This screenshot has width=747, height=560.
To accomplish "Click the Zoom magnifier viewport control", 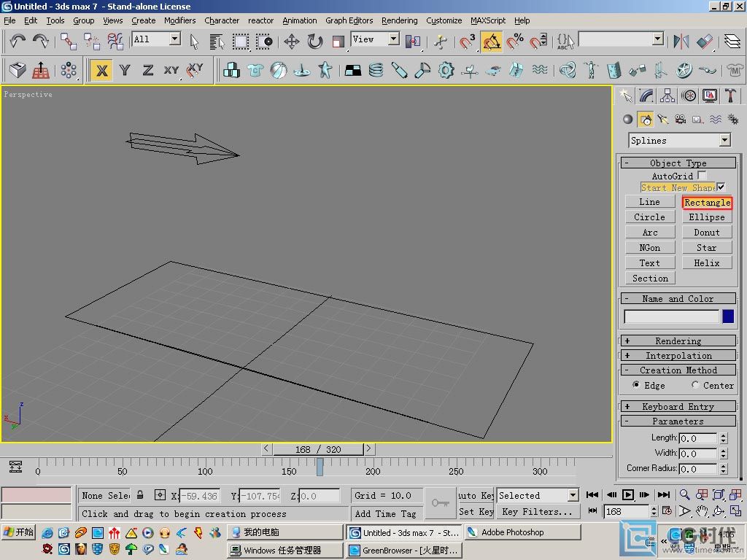I will coord(684,495).
